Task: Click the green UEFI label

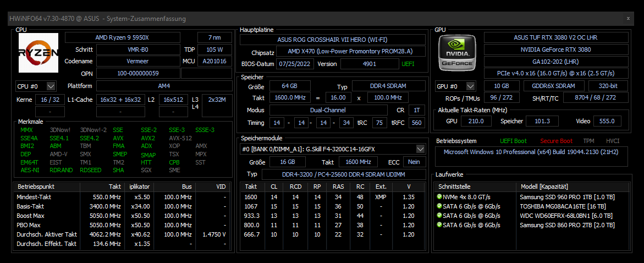Action: 408,64
